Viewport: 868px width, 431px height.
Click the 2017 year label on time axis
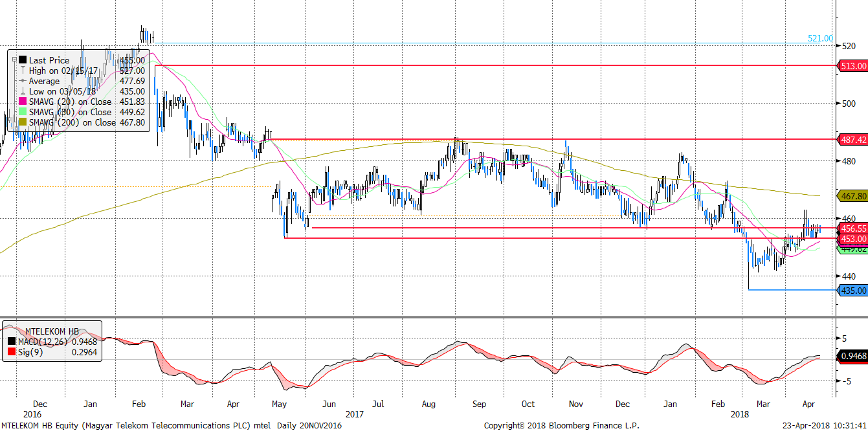point(355,414)
